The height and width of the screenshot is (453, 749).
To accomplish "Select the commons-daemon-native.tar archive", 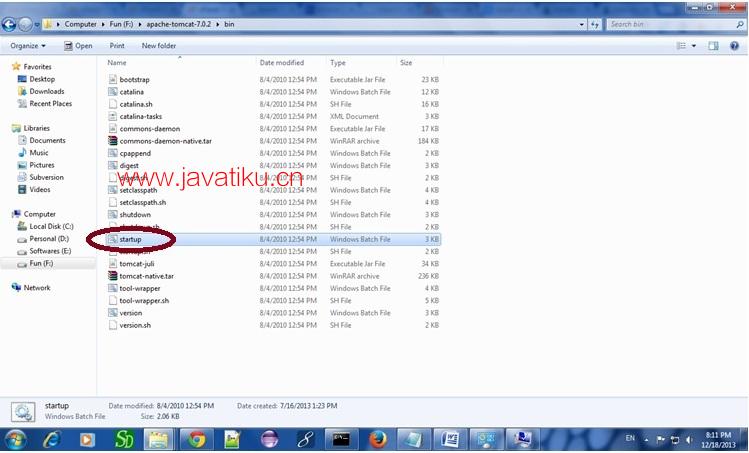I will tap(160, 141).
